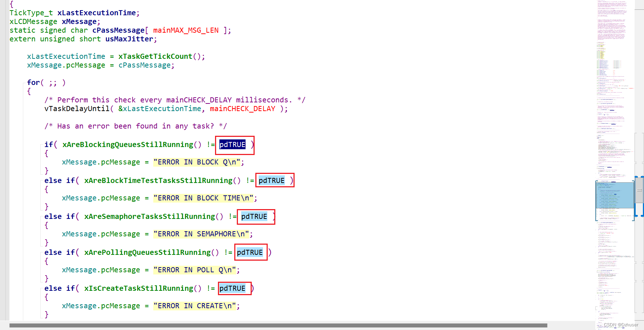Click the highlighted viewport in the code minimap
This screenshot has width=644, height=330.
[x=615, y=195]
